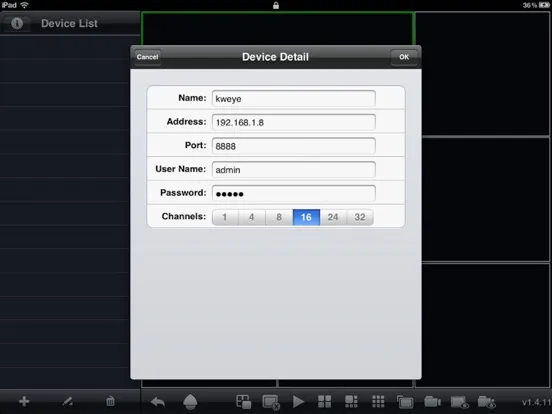Open the PTZ dome camera control
The width and height of the screenshot is (552, 414).
[x=190, y=402]
